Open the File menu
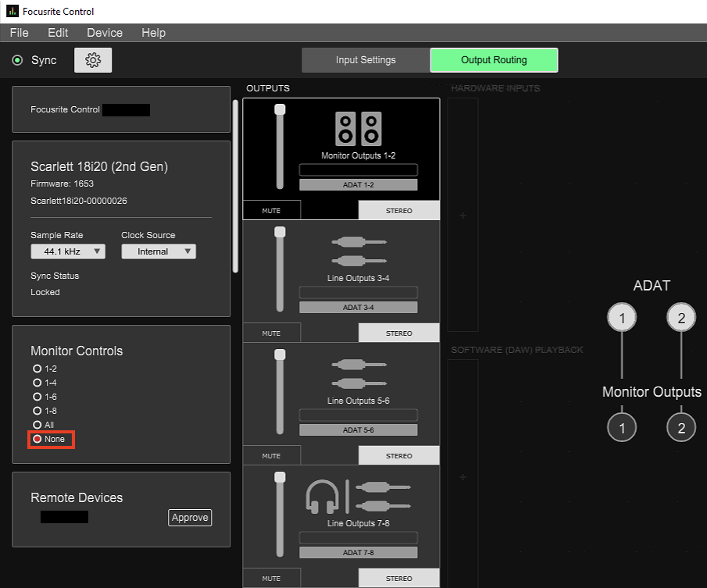Screen dimensions: 707x588 19,33
